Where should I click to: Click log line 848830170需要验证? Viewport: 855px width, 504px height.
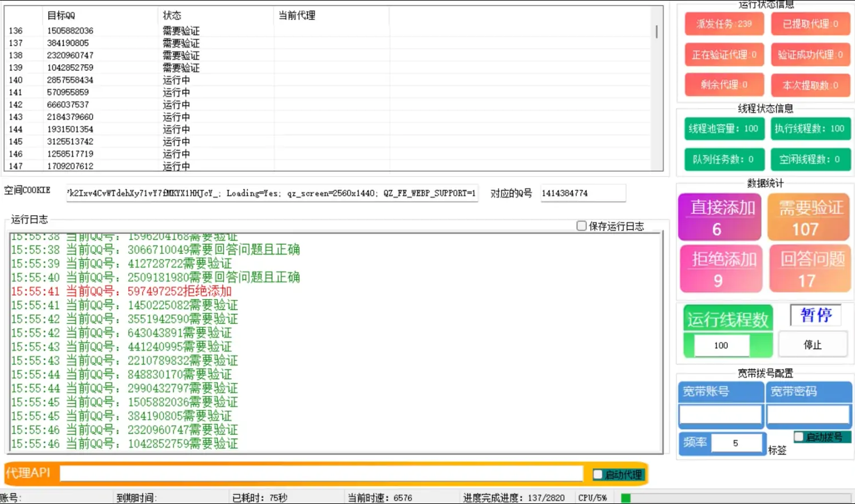pyautogui.click(x=121, y=374)
